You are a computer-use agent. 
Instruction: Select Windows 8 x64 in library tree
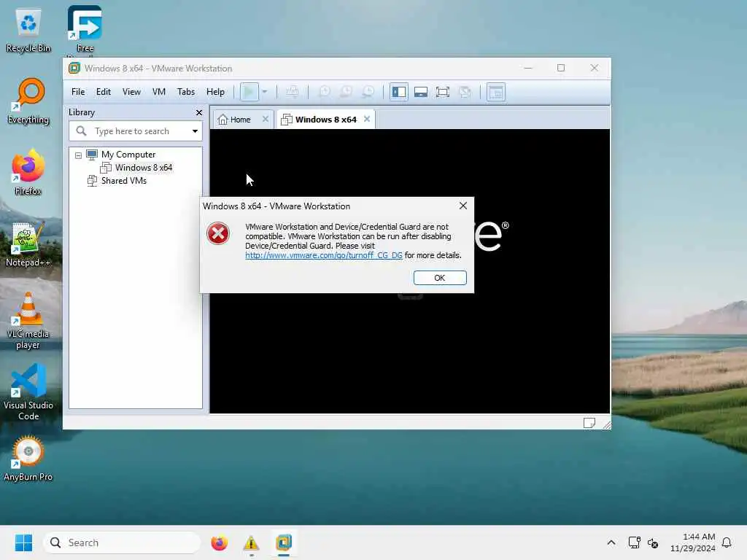point(144,168)
